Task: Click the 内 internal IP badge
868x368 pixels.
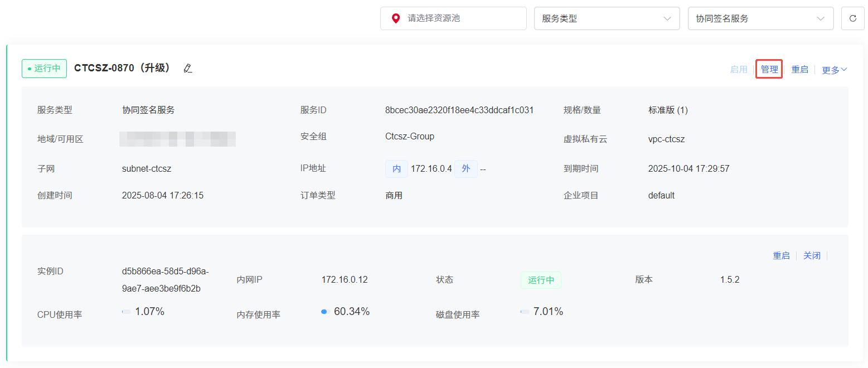Action: coord(396,169)
